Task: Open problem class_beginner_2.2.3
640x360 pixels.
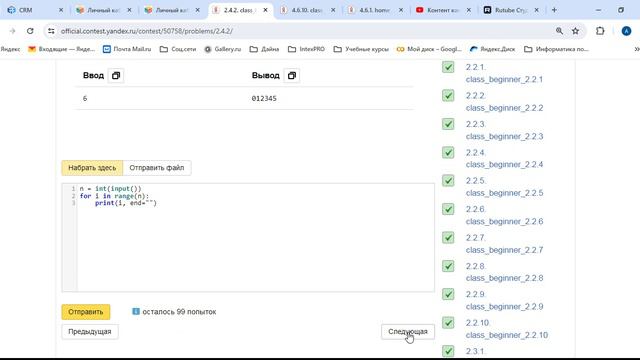Action: point(504,136)
